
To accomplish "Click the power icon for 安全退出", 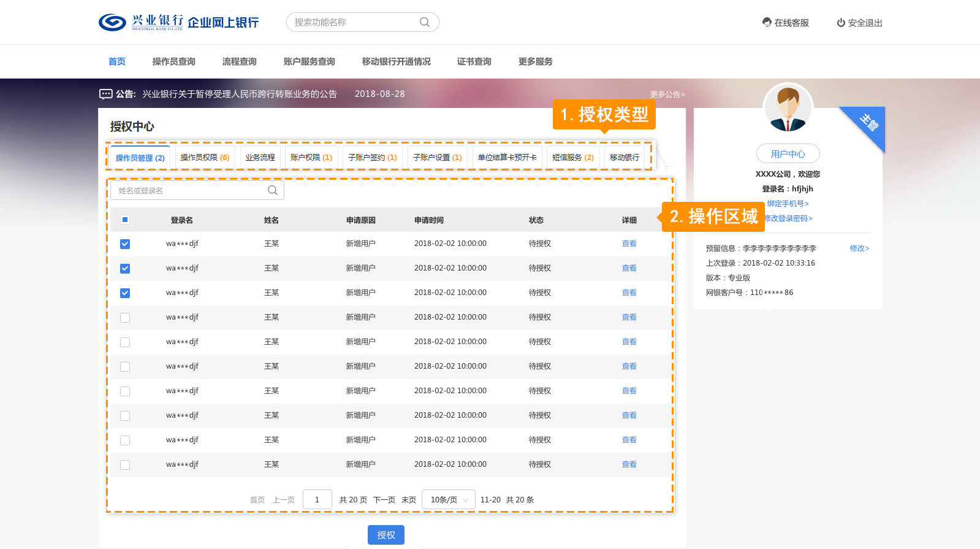I will pyautogui.click(x=841, y=23).
